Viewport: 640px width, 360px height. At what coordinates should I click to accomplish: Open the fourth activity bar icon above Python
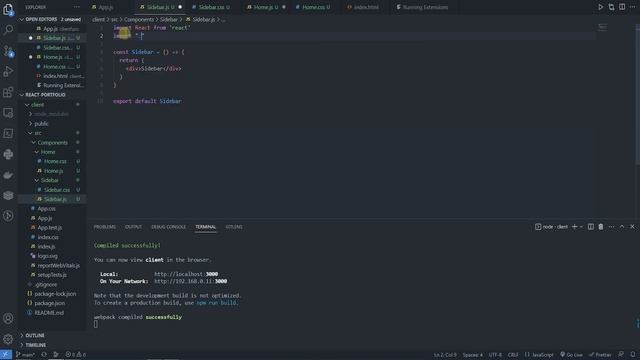(x=8, y=133)
